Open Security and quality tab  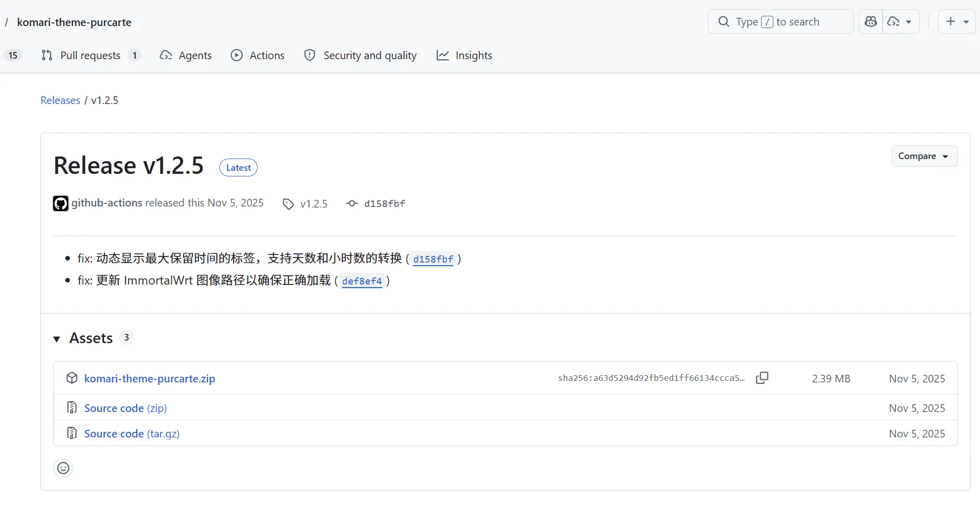coord(360,56)
